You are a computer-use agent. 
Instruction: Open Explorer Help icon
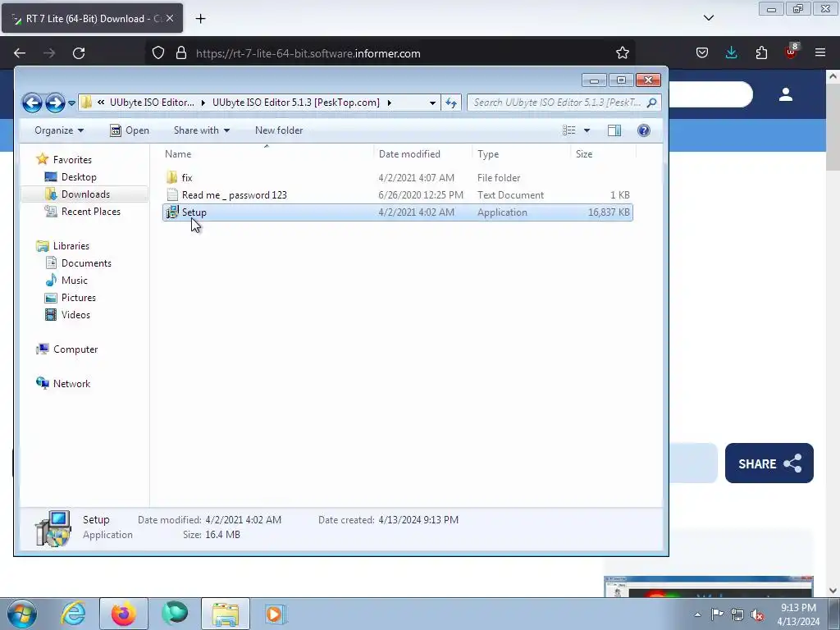click(643, 130)
